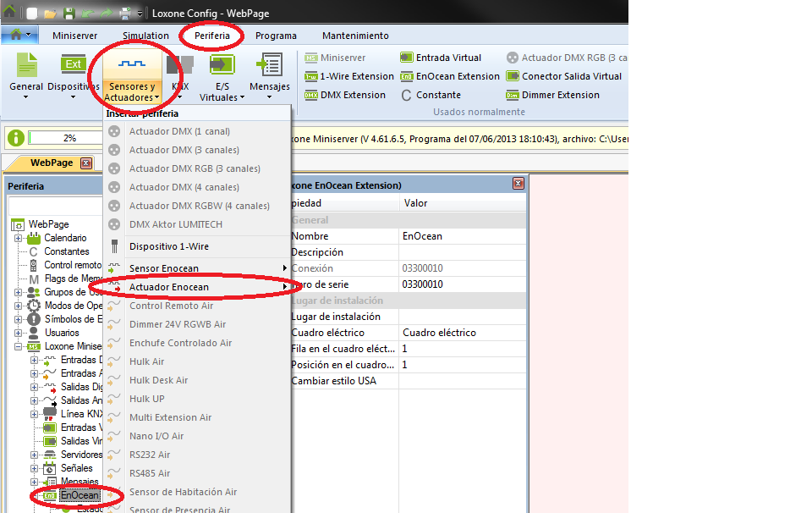Close the WebPage document tab
812x513 pixels.
pyautogui.click(x=85, y=163)
